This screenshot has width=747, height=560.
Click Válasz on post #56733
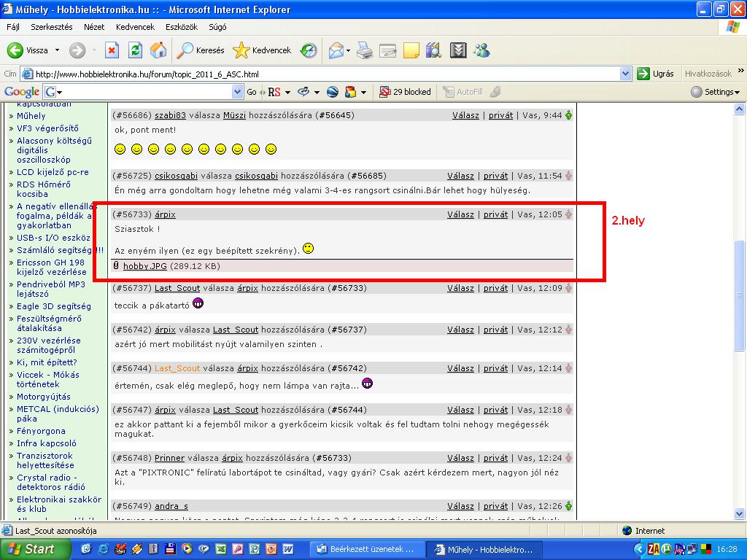(460, 214)
